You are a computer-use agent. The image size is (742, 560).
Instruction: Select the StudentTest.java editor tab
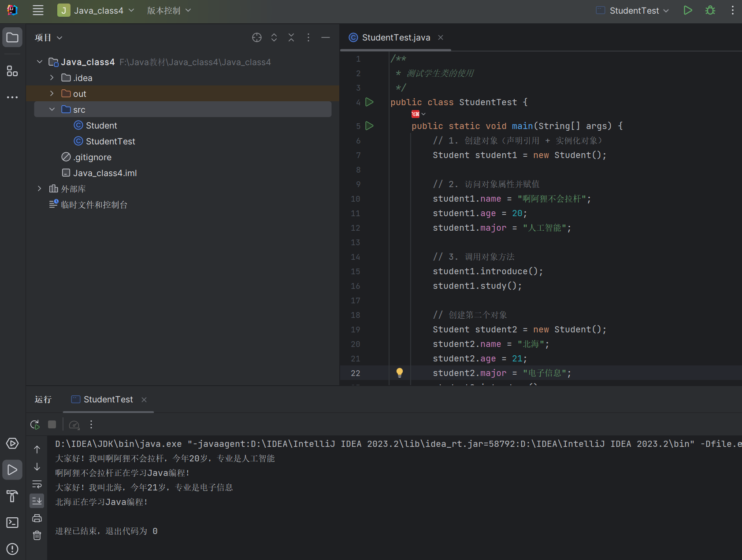395,38
